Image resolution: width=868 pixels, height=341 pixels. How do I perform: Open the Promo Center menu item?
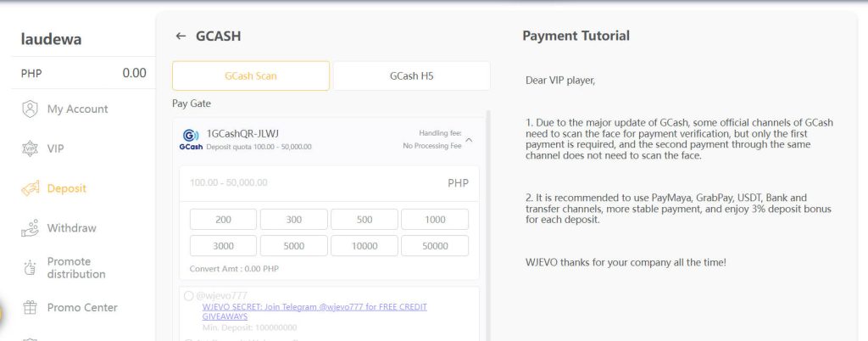83,307
